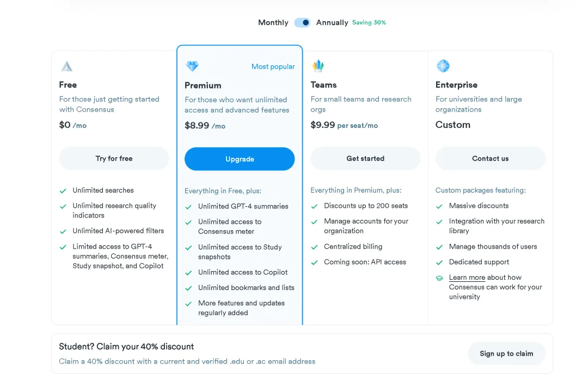Screen dimensions: 588x382
Task: Click the Premium plan diamond icon
Action: pos(192,66)
